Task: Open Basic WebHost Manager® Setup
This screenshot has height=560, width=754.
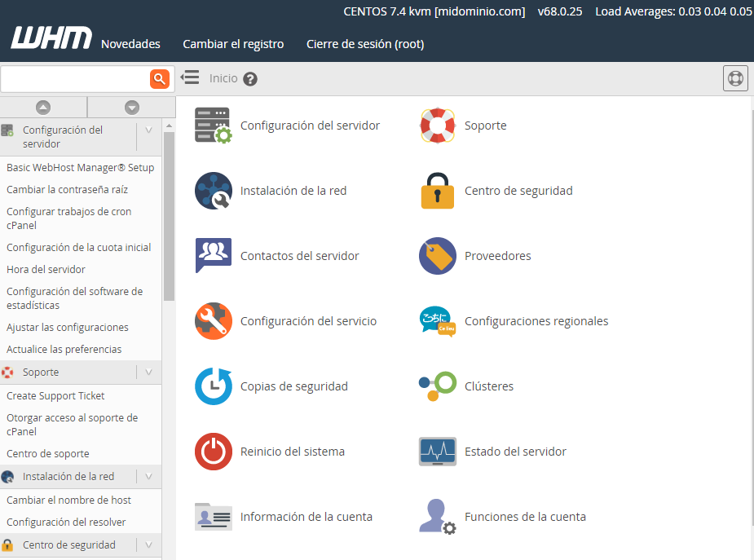Action: click(81, 168)
